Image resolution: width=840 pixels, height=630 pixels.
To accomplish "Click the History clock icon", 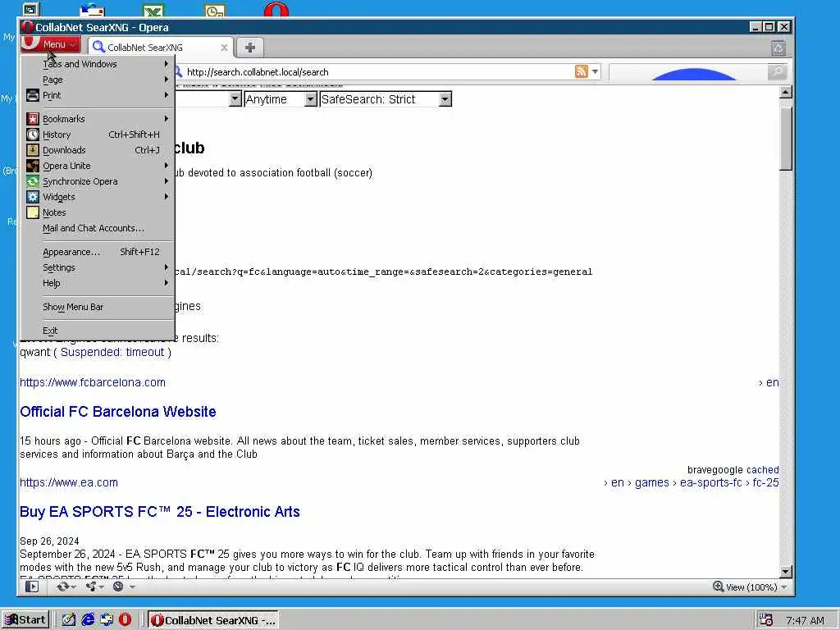I will 33,134.
